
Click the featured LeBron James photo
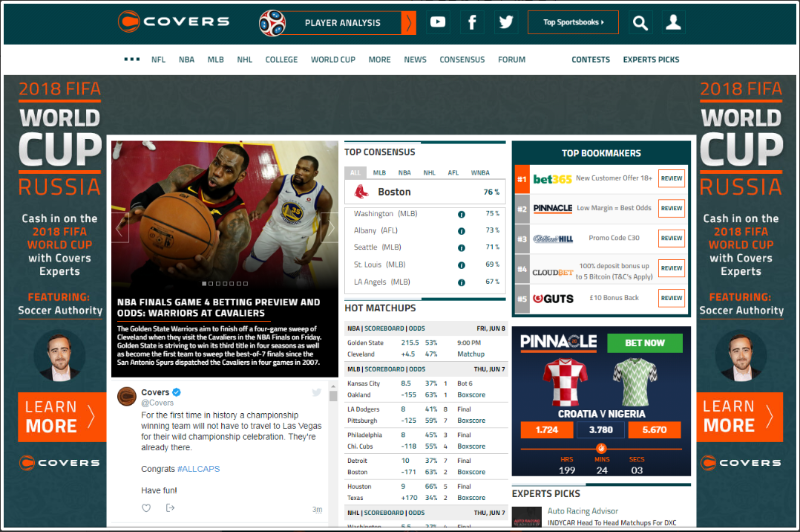224,214
